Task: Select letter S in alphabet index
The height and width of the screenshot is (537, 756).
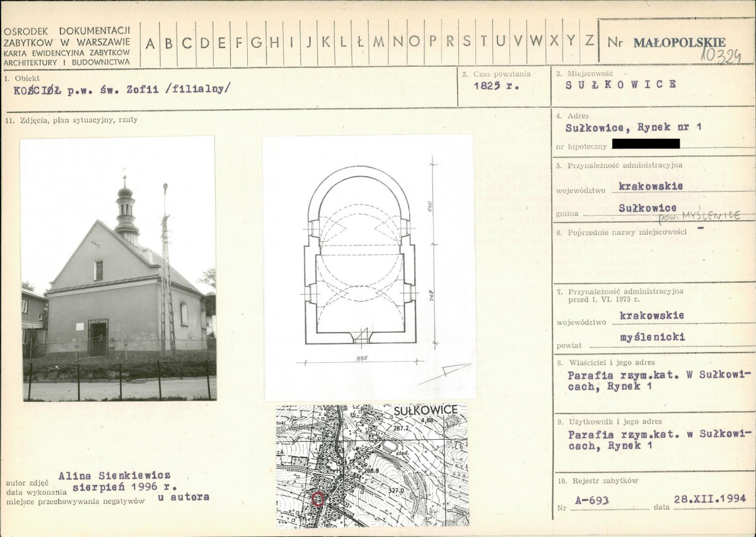Action: click(466, 42)
